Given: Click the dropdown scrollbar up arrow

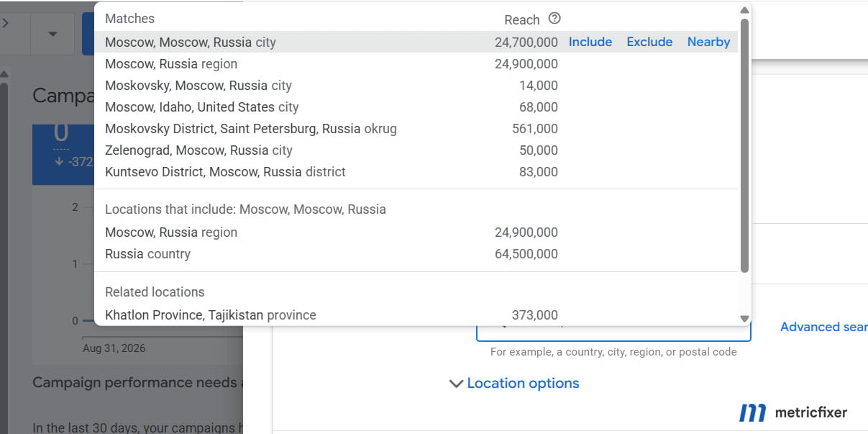Looking at the screenshot, I should pyautogui.click(x=744, y=9).
